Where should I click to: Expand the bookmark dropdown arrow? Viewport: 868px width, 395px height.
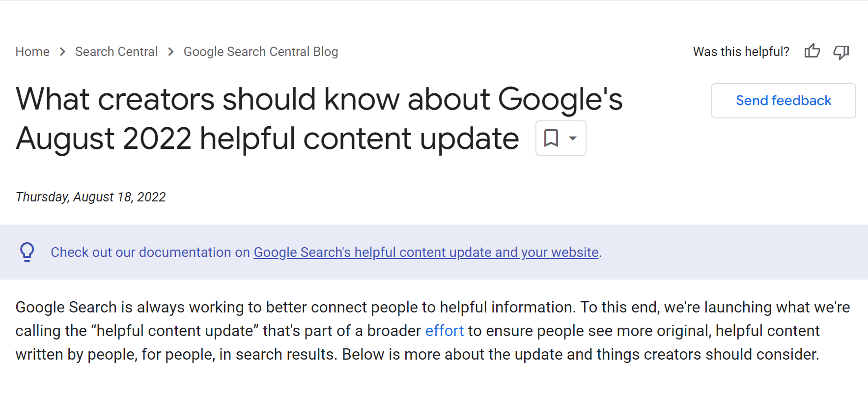573,138
